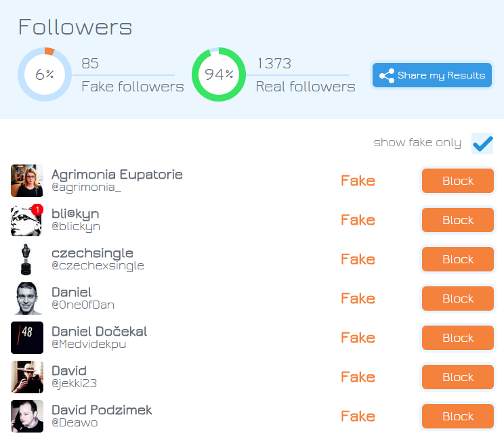This screenshot has width=504, height=442.
Task: Toggle the show fake only checkbox
Action: pos(482,143)
